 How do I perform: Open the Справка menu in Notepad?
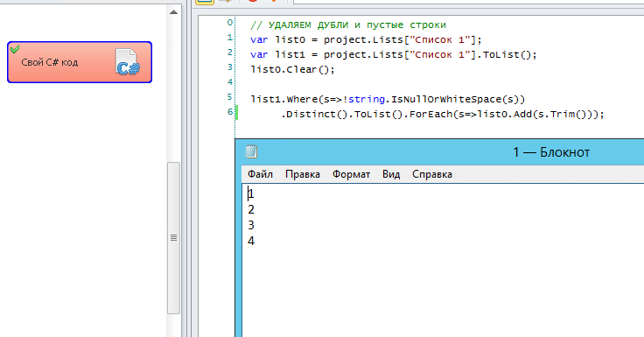click(432, 174)
